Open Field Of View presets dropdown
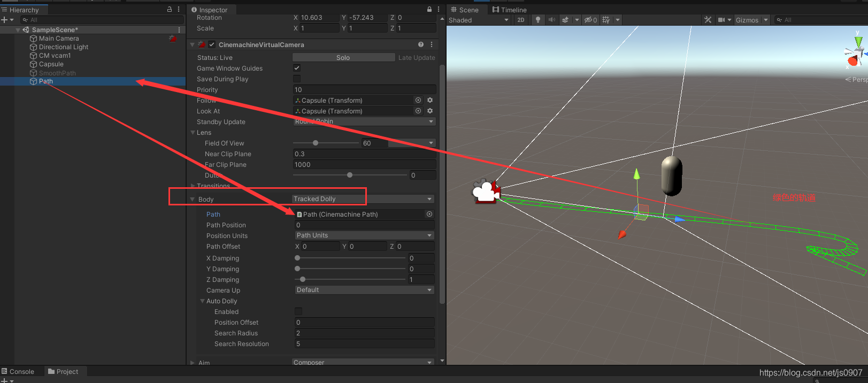Screen dimensions: 868x383 coord(411,143)
